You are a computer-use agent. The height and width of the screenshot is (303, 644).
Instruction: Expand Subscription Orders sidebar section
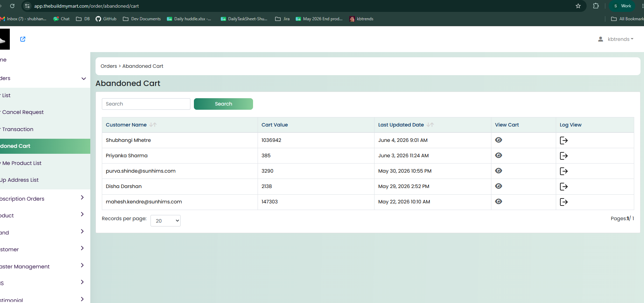(82, 197)
